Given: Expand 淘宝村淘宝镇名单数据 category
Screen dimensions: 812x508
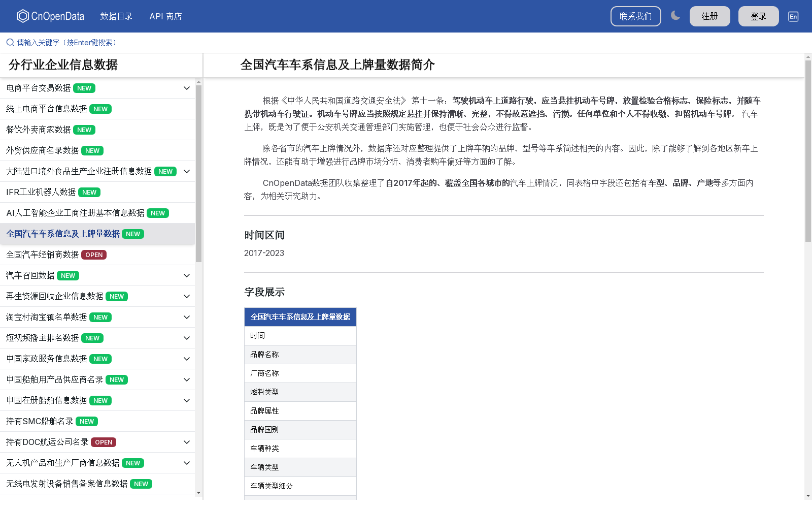Looking at the screenshot, I should [186, 317].
